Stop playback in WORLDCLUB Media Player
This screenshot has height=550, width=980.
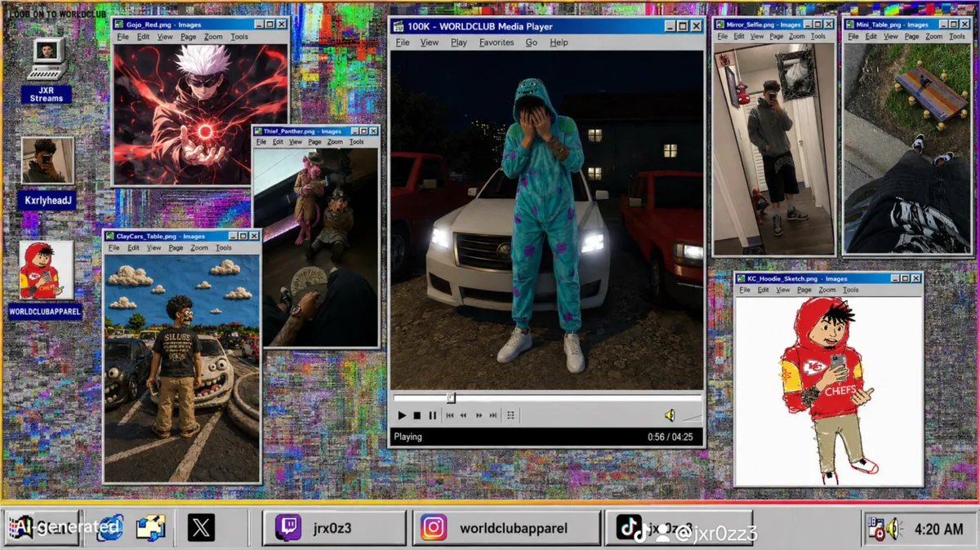point(416,415)
